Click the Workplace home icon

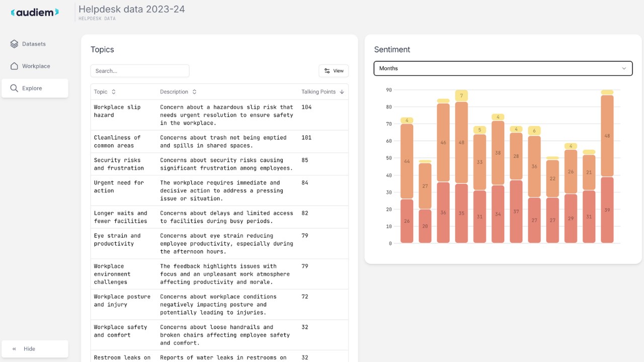pos(14,66)
